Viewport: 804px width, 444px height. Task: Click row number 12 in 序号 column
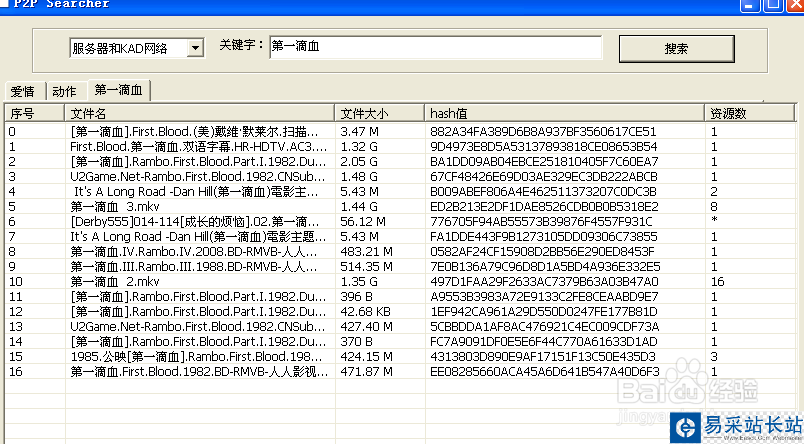tap(16, 311)
